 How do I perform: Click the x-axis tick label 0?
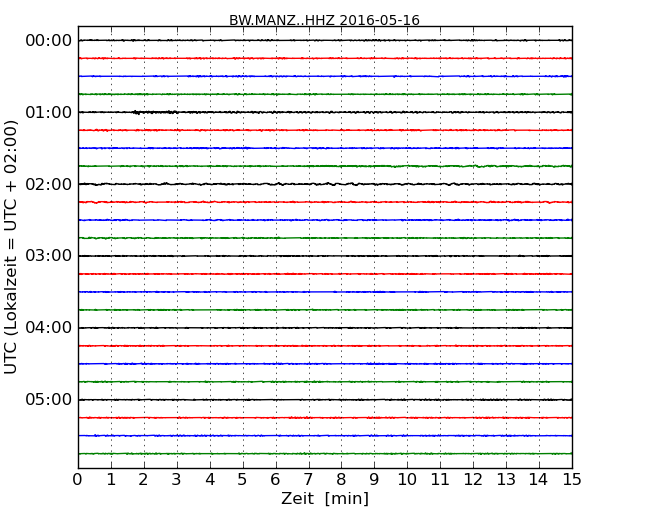[x=78, y=480]
